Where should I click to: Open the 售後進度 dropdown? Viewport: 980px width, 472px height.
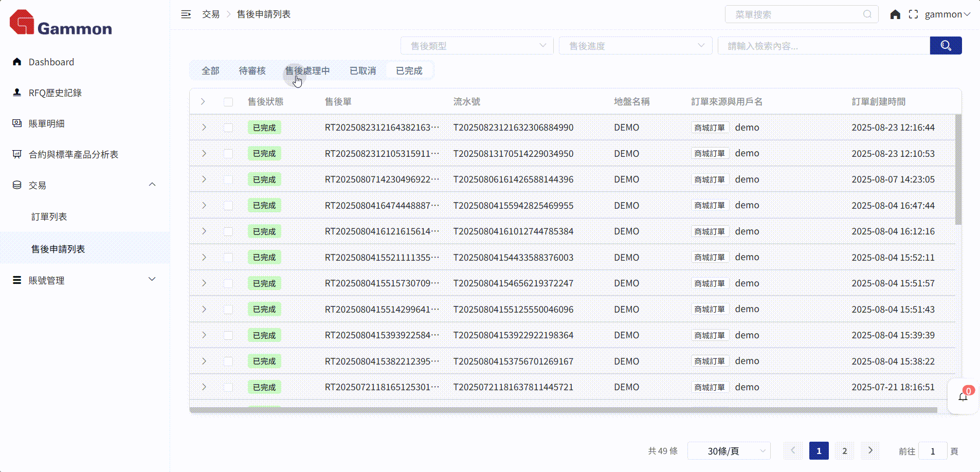pyautogui.click(x=635, y=46)
